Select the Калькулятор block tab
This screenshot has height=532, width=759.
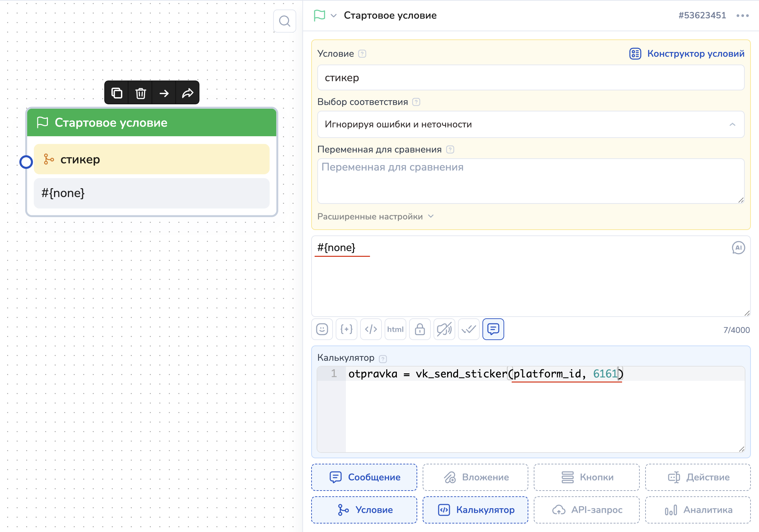tap(475, 510)
